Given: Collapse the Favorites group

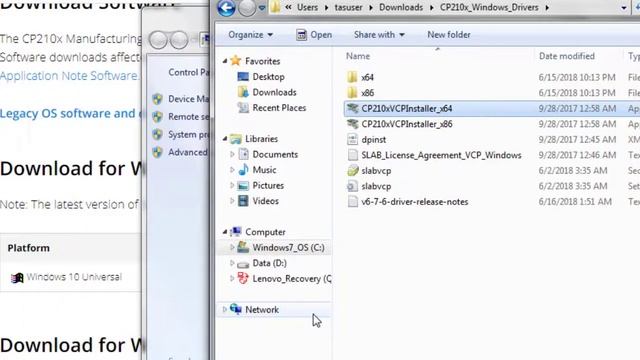Looking at the screenshot, I should pyautogui.click(x=225, y=61).
